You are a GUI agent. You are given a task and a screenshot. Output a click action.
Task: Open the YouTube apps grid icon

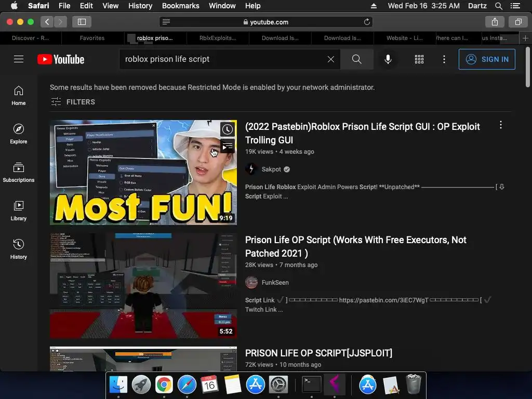[419, 59]
